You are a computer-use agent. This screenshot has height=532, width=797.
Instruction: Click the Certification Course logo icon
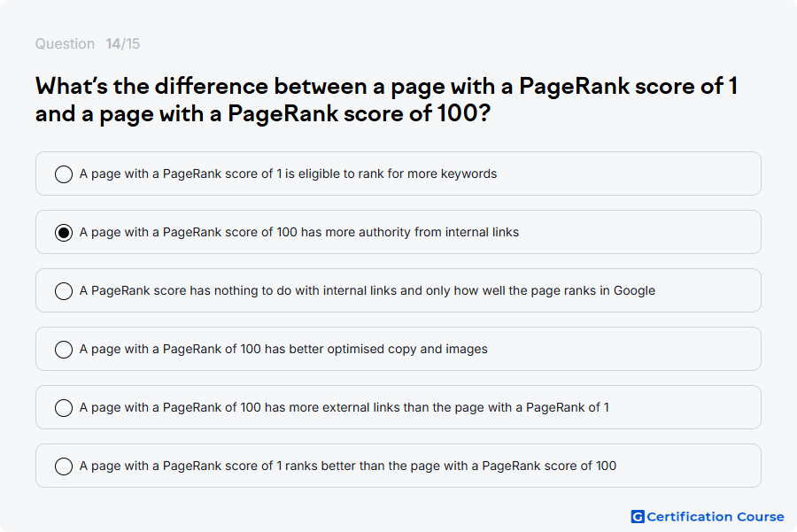638,517
